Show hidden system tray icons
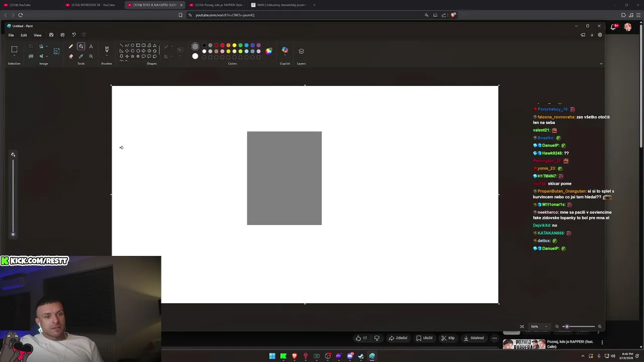Viewport: 644px width, 362px height. pos(583,356)
